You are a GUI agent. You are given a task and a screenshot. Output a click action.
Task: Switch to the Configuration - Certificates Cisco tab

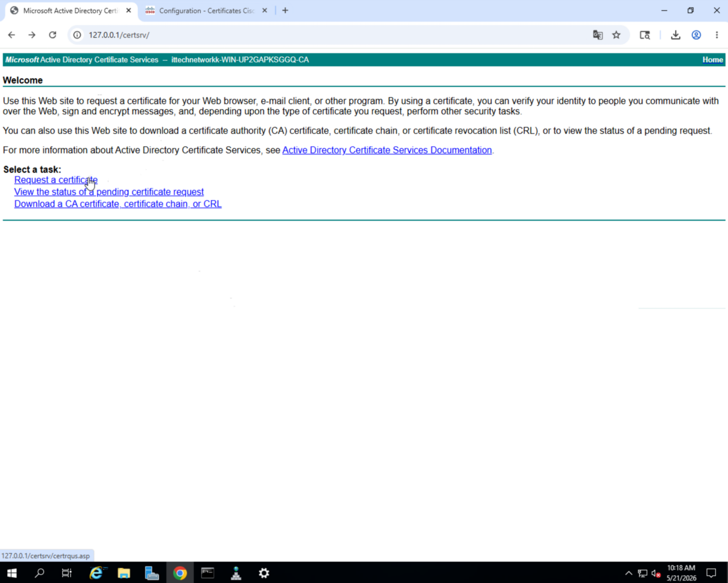click(x=206, y=11)
